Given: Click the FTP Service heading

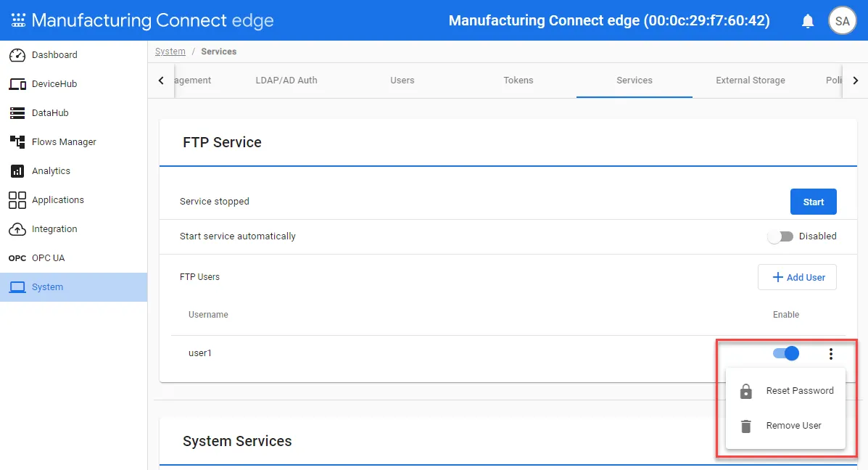Looking at the screenshot, I should (x=222, y=142).
